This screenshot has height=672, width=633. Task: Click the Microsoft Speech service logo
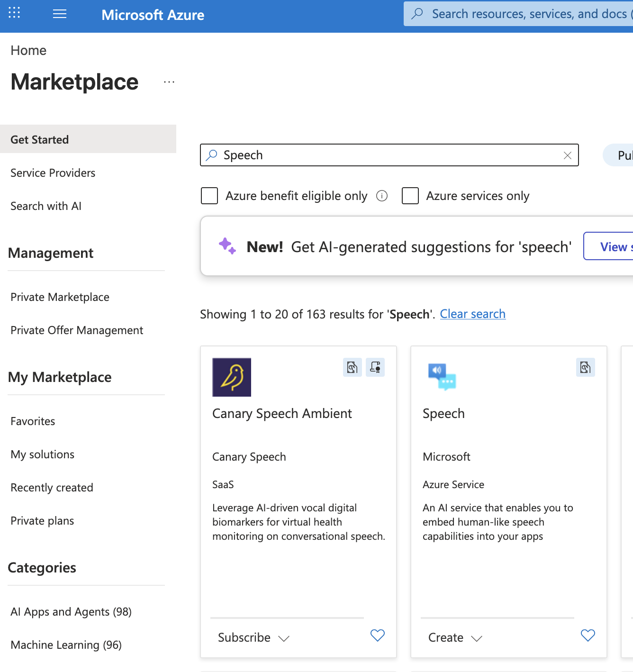click(442, 376)
